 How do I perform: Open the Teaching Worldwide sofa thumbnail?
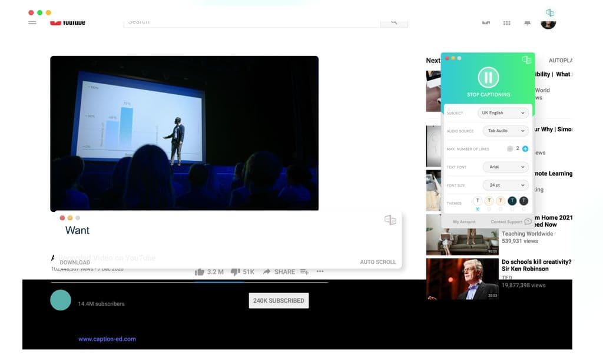(462, 234)
